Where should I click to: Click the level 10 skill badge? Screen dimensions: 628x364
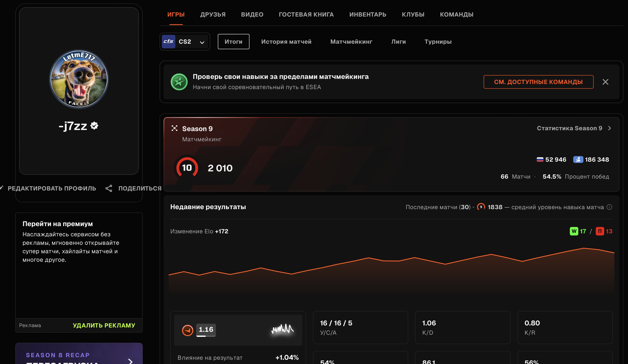[187, 168]
